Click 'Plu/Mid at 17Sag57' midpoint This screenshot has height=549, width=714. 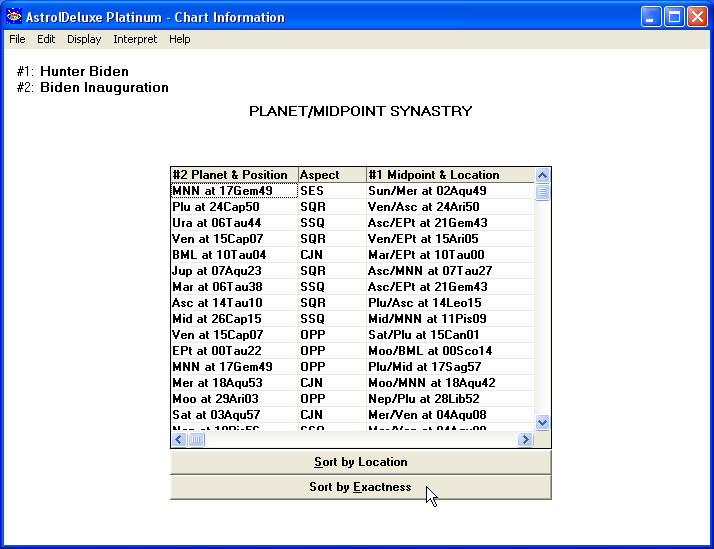(451, 366)
